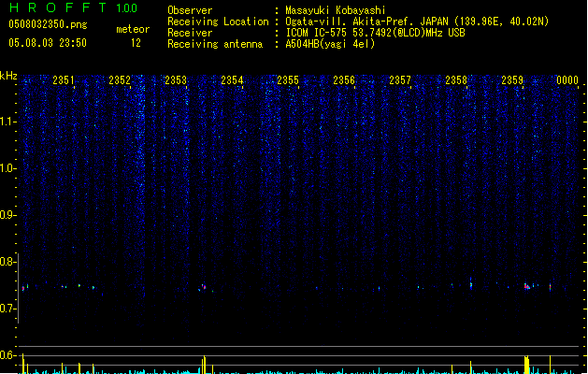Viewport: 588px width, 374px height.
Task: Select the file name 0508032350.png
Action: pyautogui.click(x=48, y=25)
